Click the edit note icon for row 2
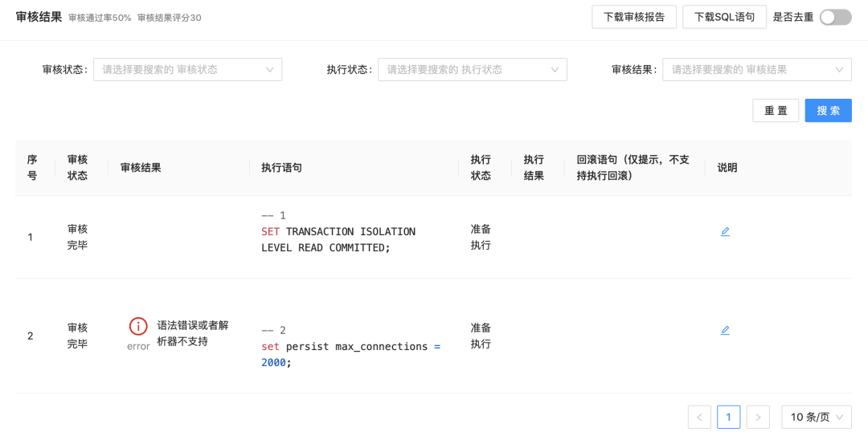 pyautogui.click(x=725, y=330)
